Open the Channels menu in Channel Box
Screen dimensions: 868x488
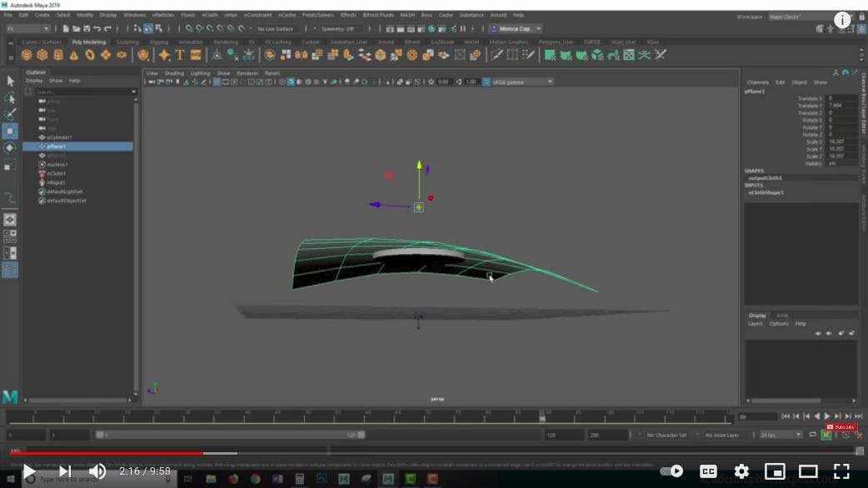point(758,82)
